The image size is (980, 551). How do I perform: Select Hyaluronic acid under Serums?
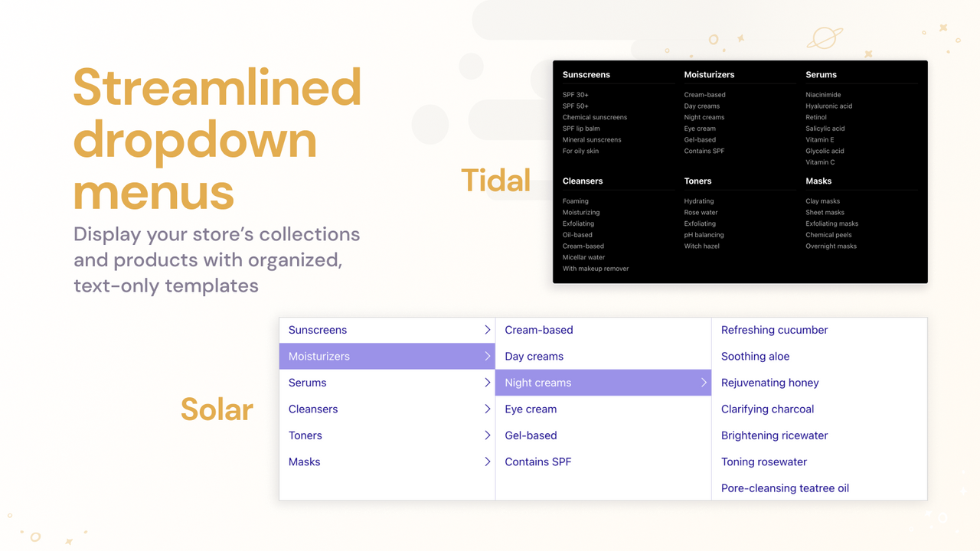tap(828, 106)
